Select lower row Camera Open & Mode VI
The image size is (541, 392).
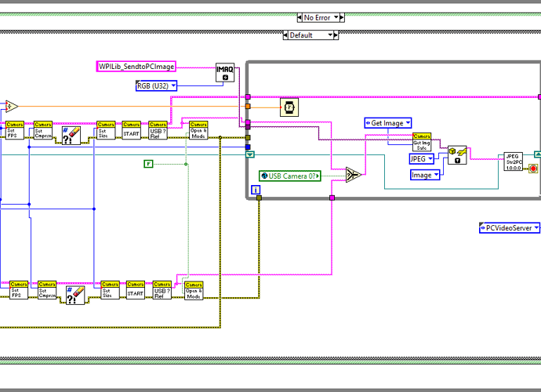click(x=194, y=291)
